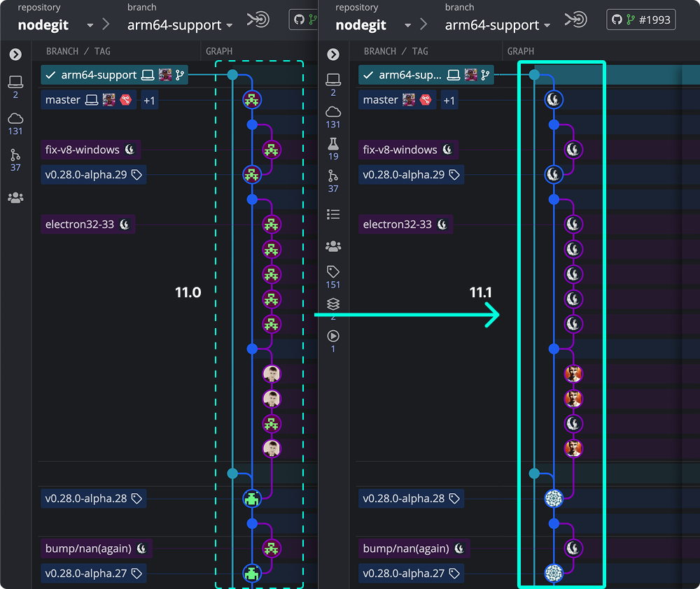Select tag v0.28.0-alpha.29 in left panel
The height and width of the screenshot is (589, 700).
click(x=93, y=174)
